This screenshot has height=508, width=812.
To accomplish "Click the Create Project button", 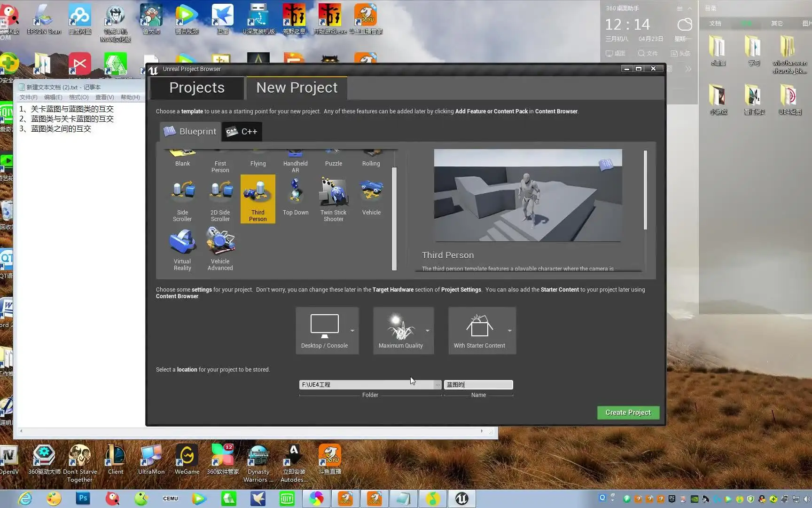I will click(628, 413).
